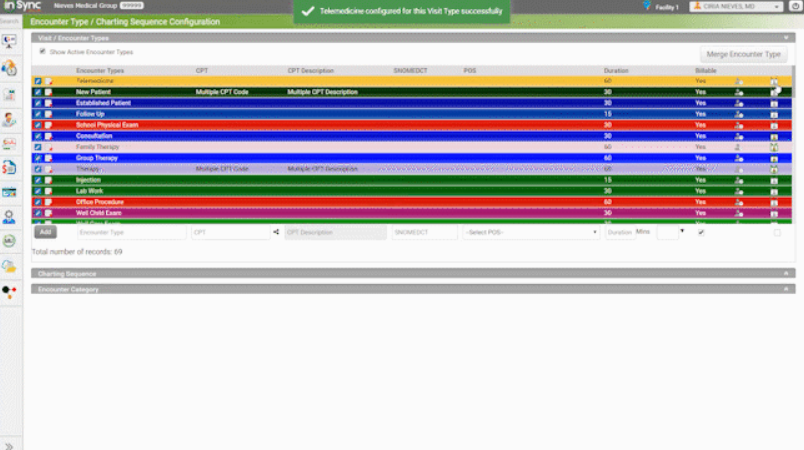
Task: Select the Telemedicine row name
Action: point(95,81)
